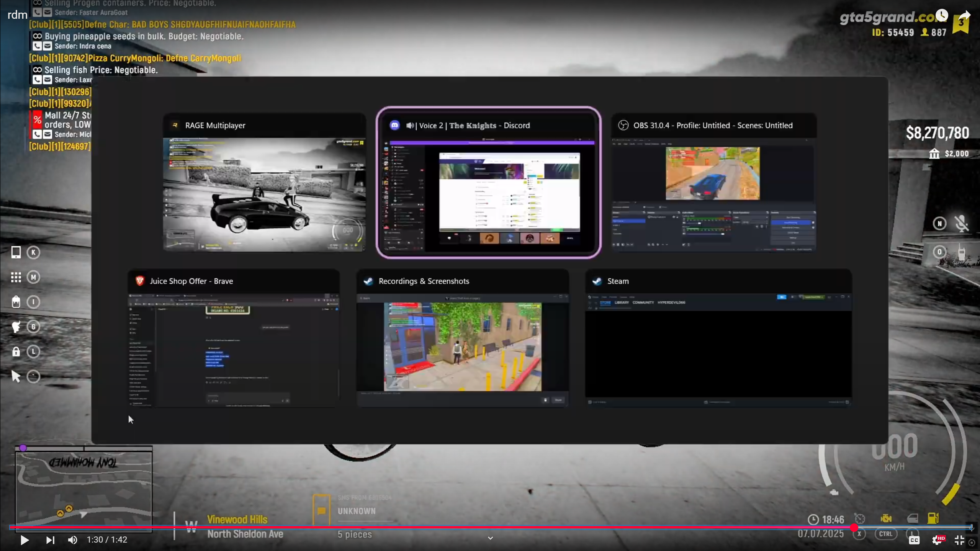Click the 1:30 / 1:42 time display

tap(107, 540)
